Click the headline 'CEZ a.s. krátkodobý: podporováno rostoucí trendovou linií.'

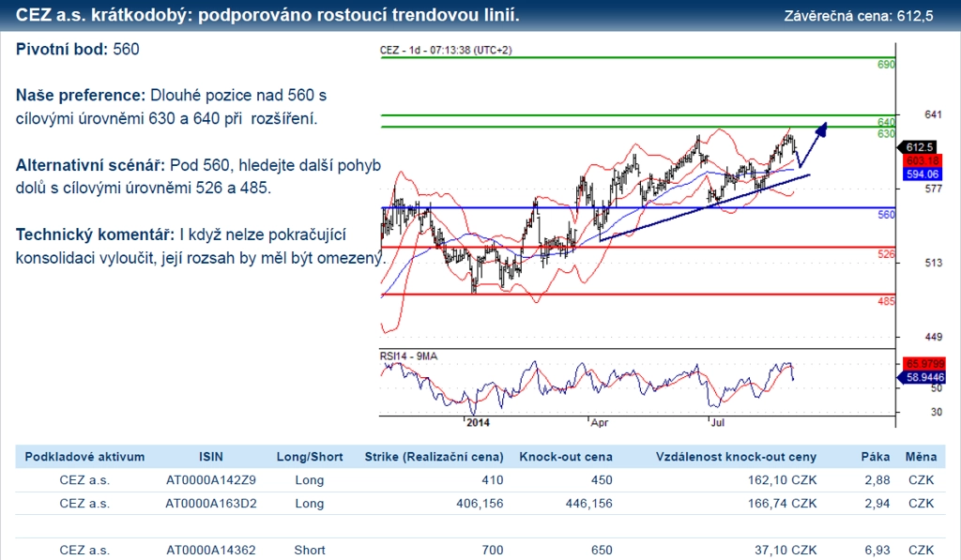267,15
